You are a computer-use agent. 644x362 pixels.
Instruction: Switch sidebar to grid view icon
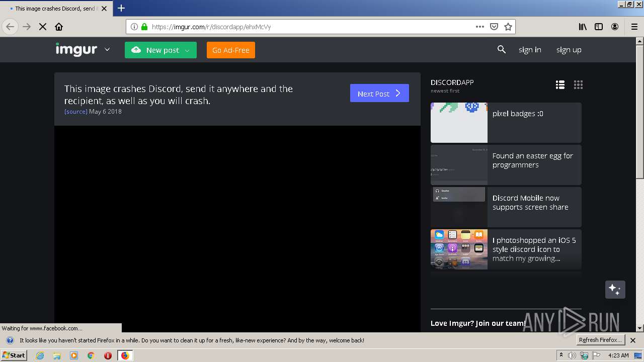pos(578,85)
